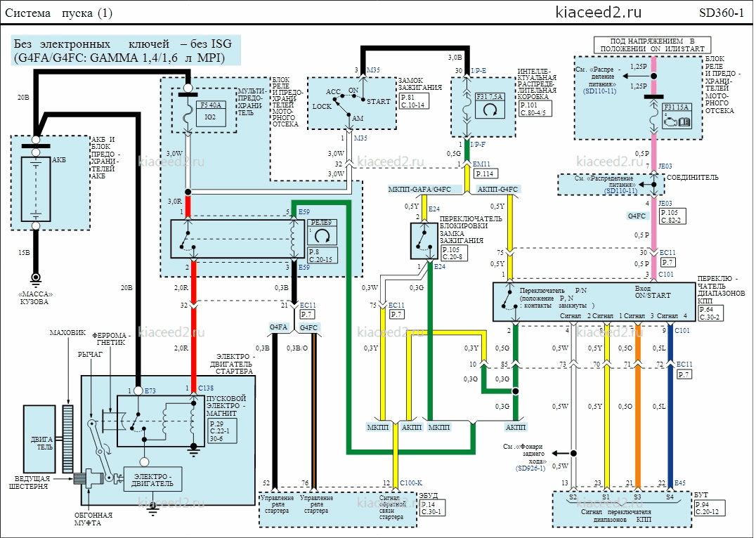Click the СОЕДИНИТЕЛЬ label
Image resolution: width=756 pixels, height=538 pixels.
pyautogui.click(x=692, y=178)
